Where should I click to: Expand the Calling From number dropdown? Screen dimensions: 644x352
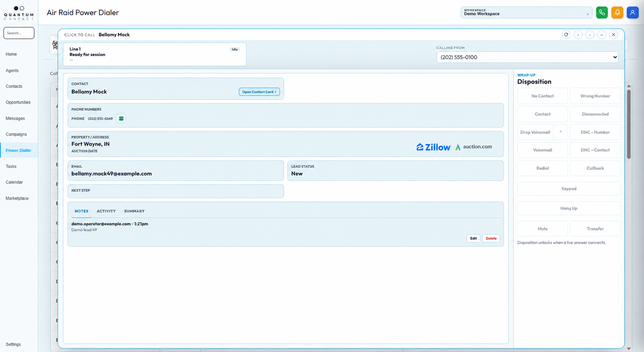pyautogui.click(x=527, y=57)
